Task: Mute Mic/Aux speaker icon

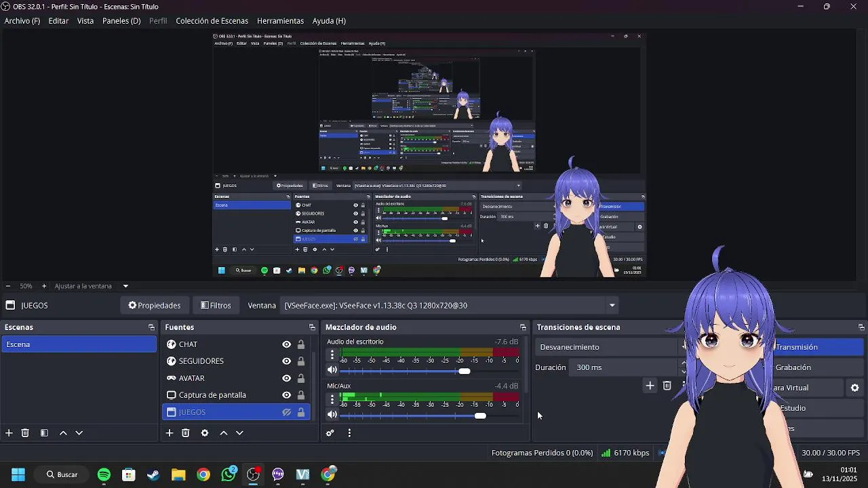Action: (x=332, y=414)
